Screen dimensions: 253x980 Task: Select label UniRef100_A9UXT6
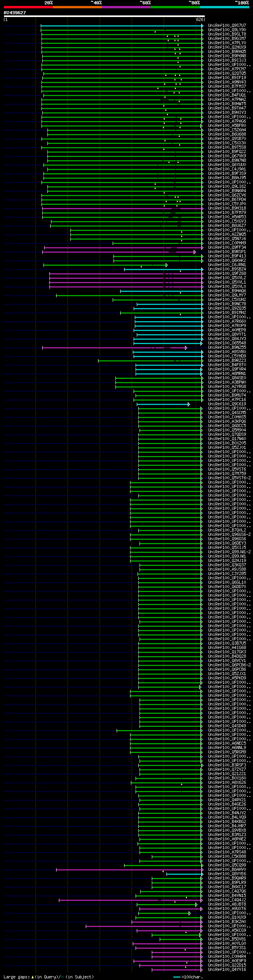click(x=227, y=909)
